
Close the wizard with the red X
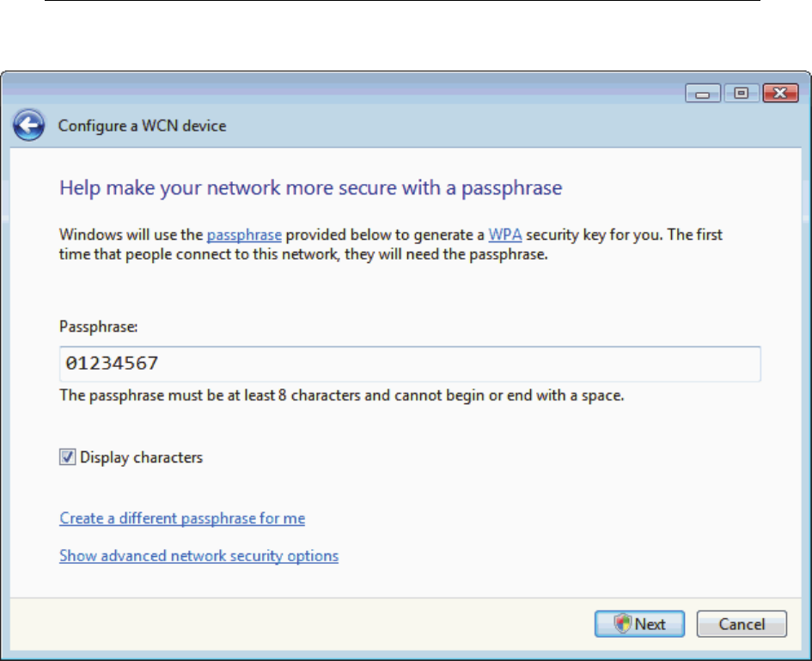(x=780, y=94)
